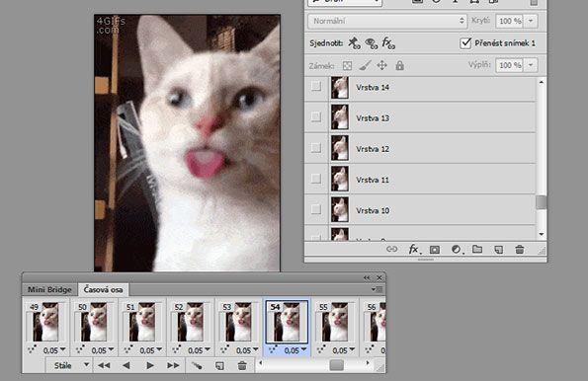Click the unify layer position icon
This screenshot has height=381, width=588.
click(355, 43)
